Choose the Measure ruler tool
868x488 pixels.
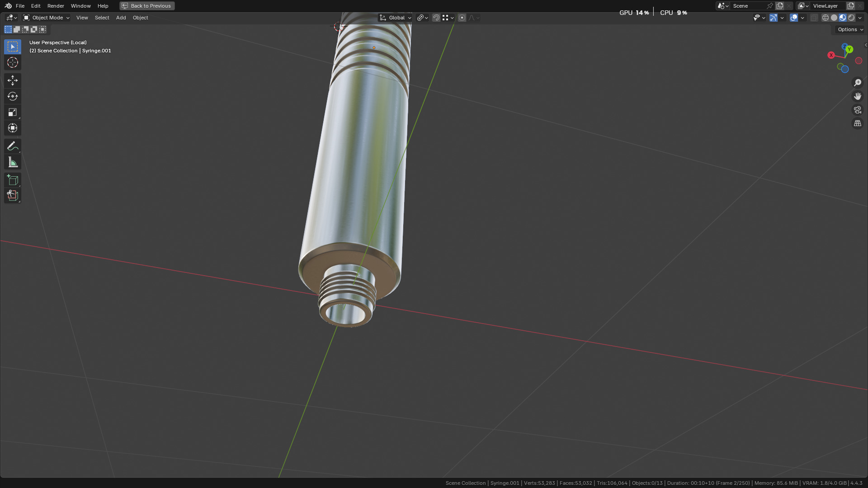[x=13, y=162]
